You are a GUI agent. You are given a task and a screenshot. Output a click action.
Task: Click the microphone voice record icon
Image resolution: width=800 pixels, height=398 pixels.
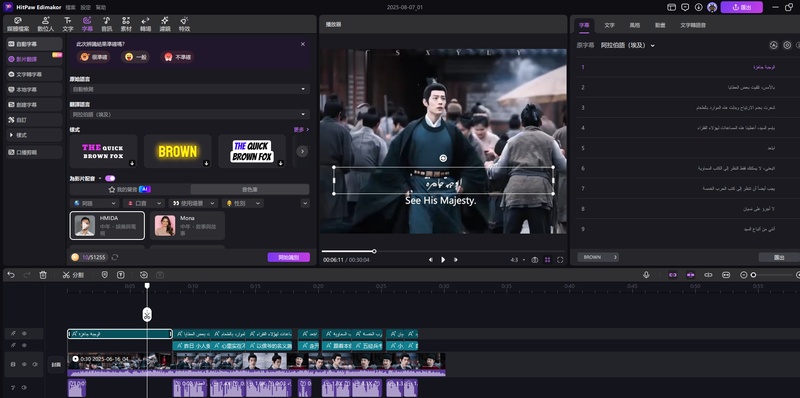[x=646, y=275]
